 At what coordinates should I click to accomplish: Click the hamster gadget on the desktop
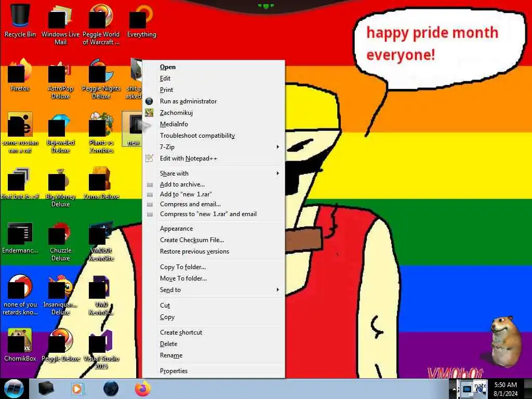pos(506,342)
